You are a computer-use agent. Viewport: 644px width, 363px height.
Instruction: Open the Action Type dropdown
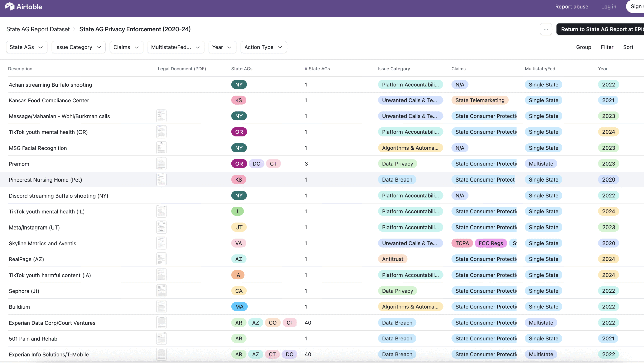pyautogui.click(x=263, y=47)
